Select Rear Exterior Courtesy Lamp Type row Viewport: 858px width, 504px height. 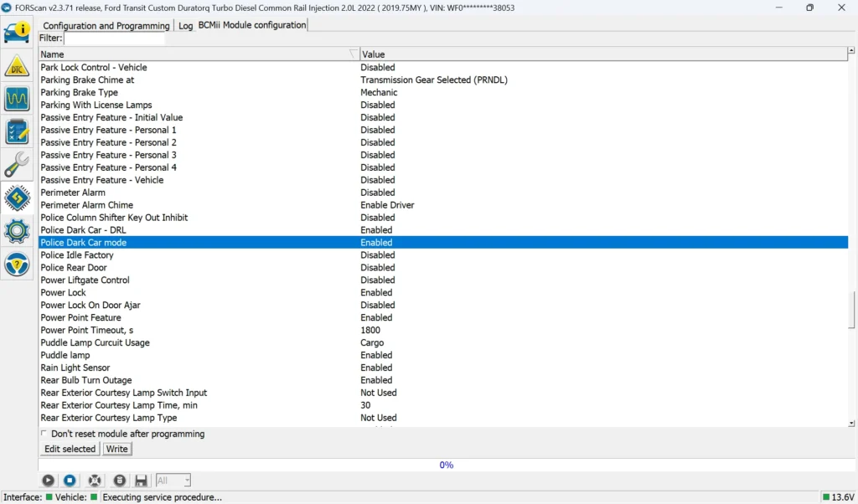pos(443,418)
